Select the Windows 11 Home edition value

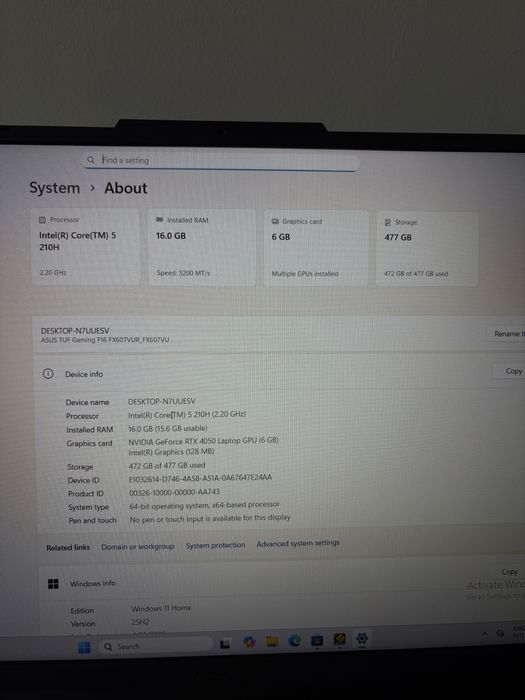click(x=161, y=608)
